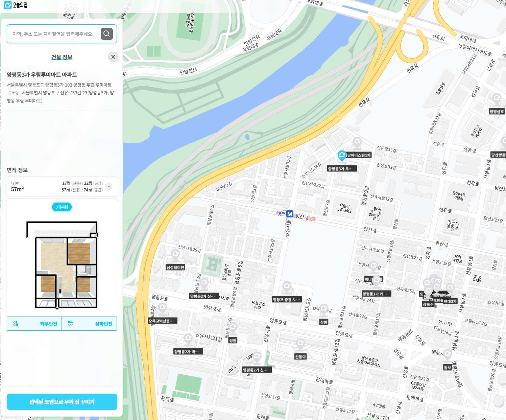Select the 양평동2가 벽… map marker
This screenshot has width=506, height=420.
(x=188, y=338)
